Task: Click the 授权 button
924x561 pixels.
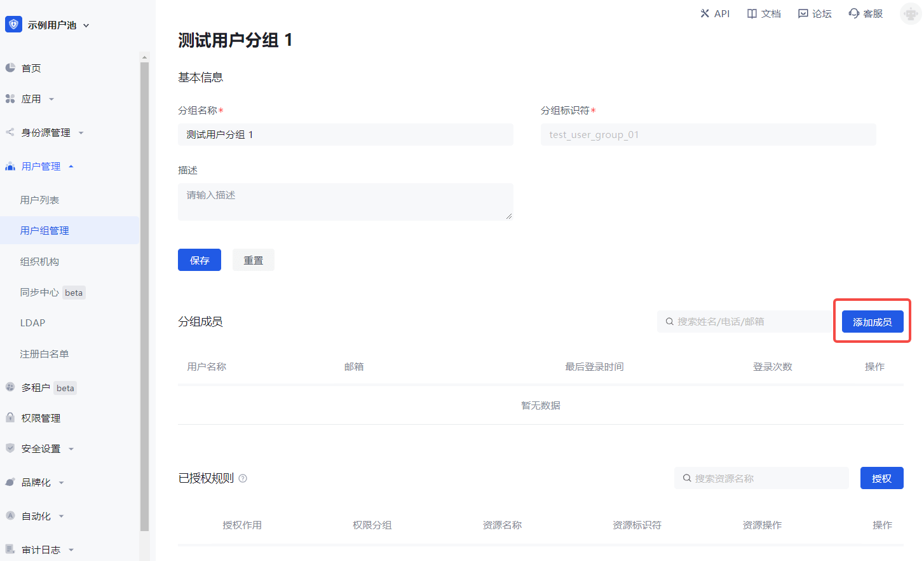Action: click(881, 478)
